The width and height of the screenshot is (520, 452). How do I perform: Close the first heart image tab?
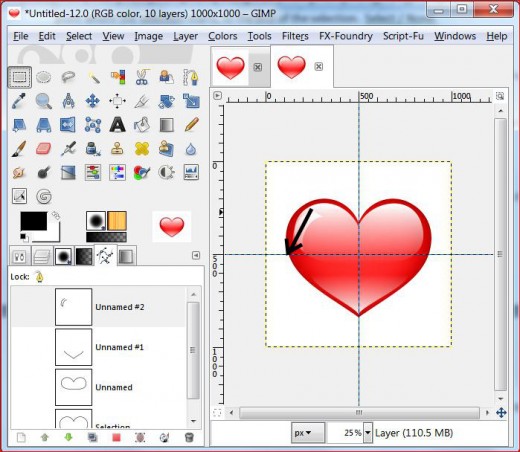(257, 67)
